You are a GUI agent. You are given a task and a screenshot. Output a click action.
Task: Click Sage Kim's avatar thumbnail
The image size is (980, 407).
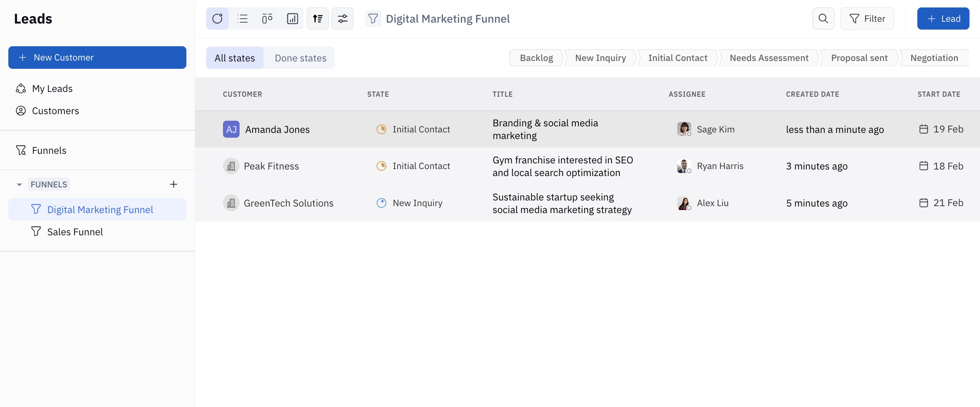coord(684,129)
